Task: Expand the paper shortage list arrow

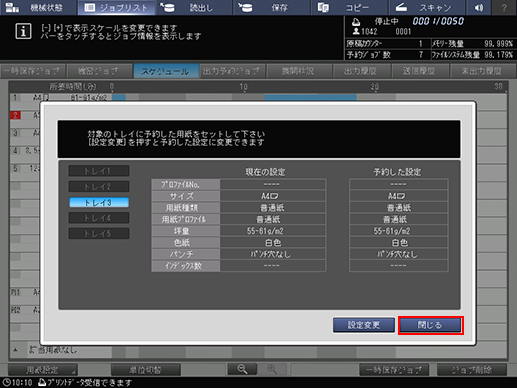Action: point(15,350)
